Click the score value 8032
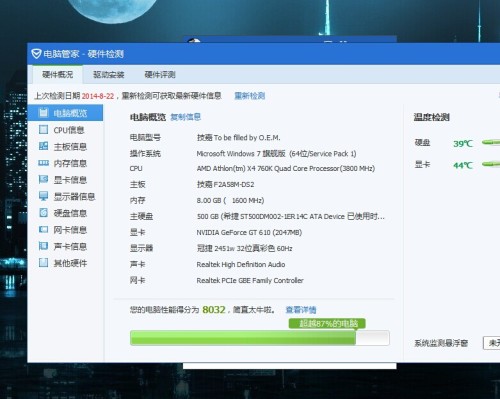500x399 pixels. click(214, 310)
